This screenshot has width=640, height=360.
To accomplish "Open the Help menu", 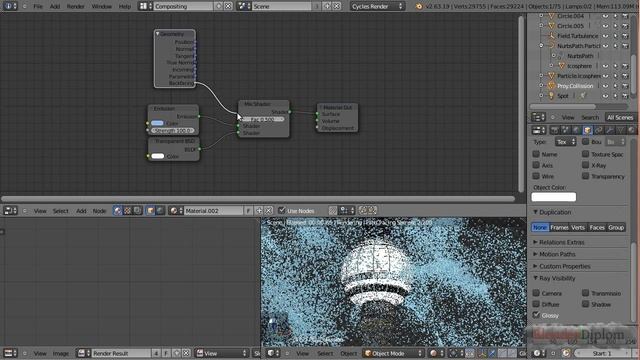I will 124,6.
